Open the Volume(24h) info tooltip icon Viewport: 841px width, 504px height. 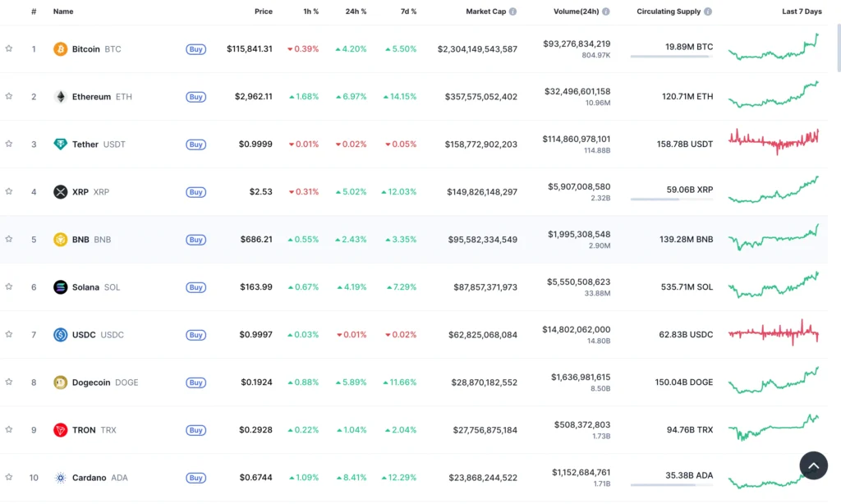(x=605, y=11)
